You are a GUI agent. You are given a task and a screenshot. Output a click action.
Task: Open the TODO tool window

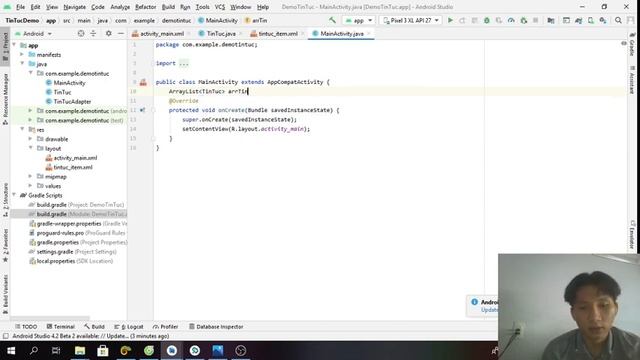click(26, 327)
